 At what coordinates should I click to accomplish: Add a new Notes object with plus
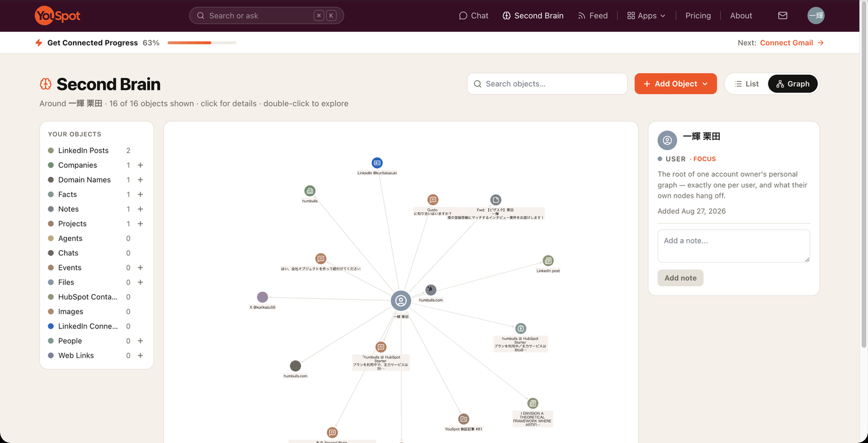point(140,209)
